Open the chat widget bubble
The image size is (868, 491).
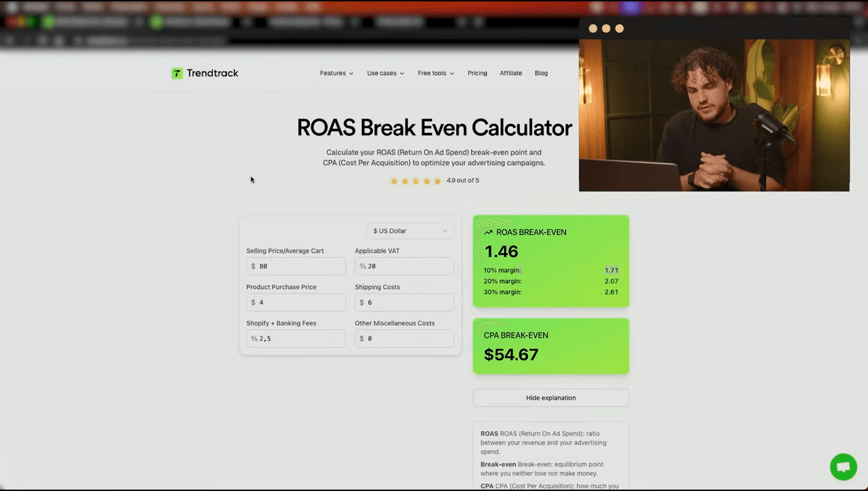(843, 466)
